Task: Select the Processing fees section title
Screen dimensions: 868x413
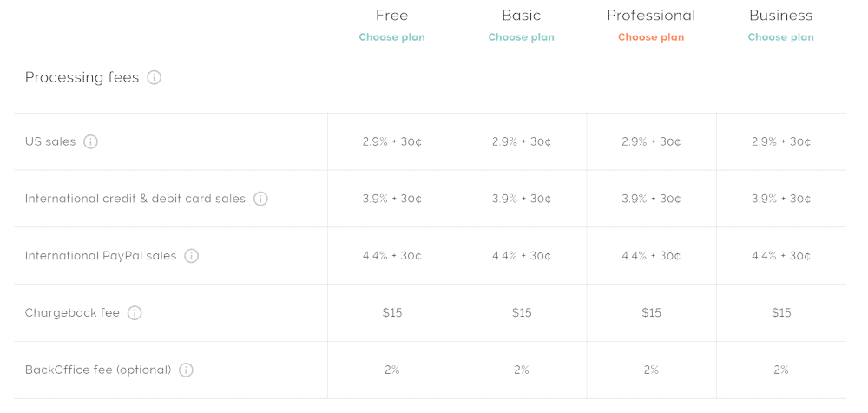Action: 82,77
